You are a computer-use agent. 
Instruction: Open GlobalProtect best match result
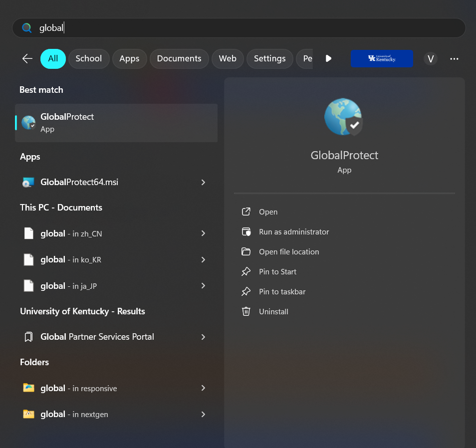116,123
